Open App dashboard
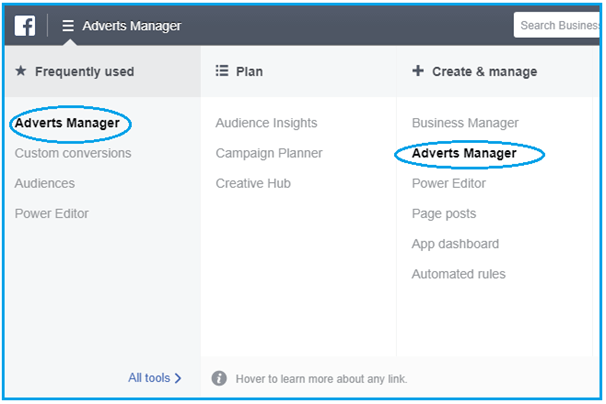The width and height of the screenshot is (606, 404). pos(455,244)
